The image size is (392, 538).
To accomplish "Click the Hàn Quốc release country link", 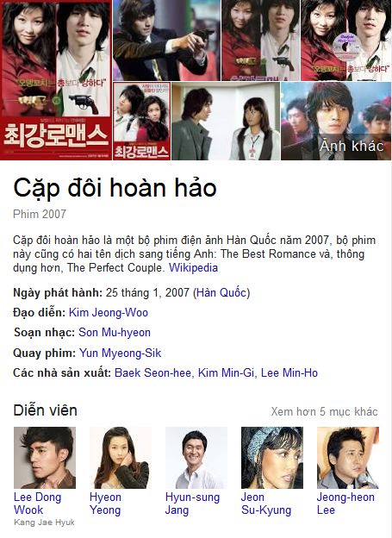I will pos(221,292).
